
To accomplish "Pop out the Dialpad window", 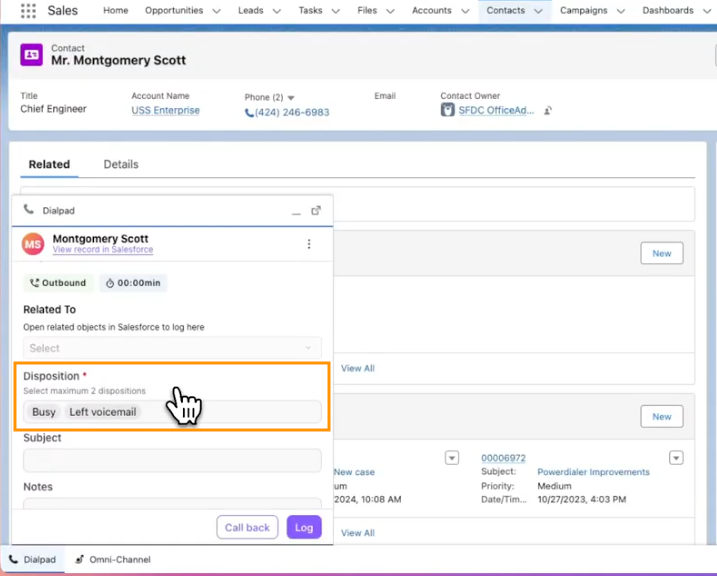I will tap(316, 211).
